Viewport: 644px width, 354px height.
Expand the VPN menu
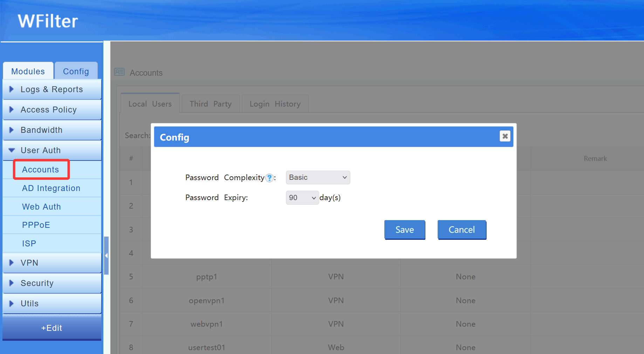(x=52, y=263)
